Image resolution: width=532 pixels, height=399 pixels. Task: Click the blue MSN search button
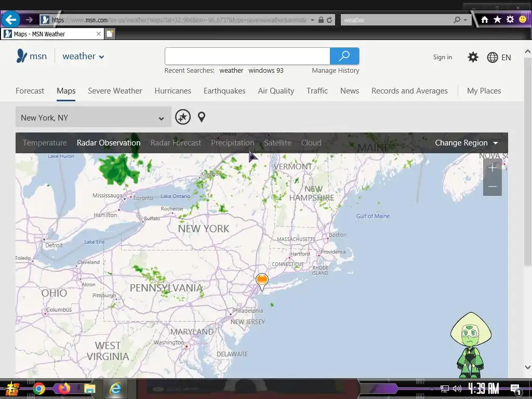pos(344,56)
